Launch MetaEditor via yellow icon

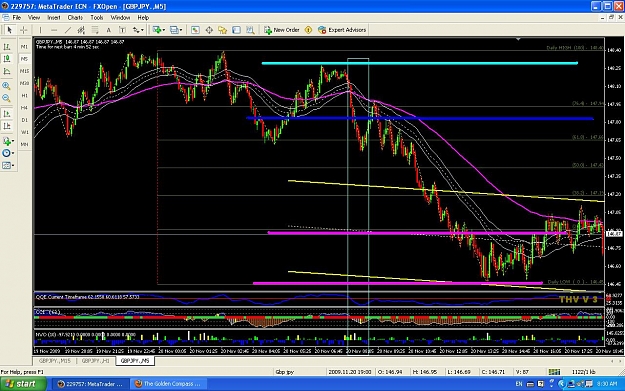[308, 30]
